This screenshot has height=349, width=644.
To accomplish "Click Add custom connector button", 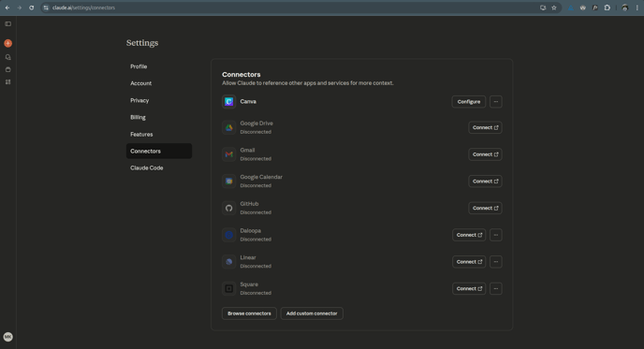I will tap(312, 313).
